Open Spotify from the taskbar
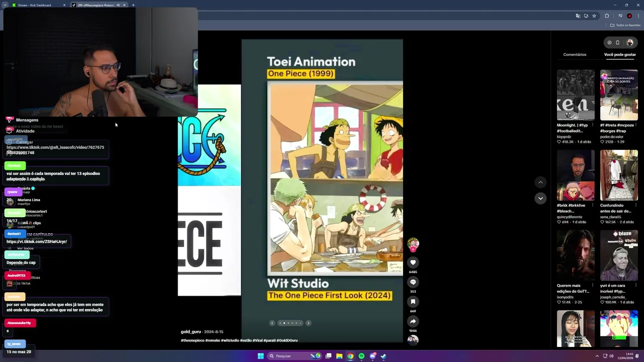Screen dimensions: 644x362 click(x=361, y=356)
